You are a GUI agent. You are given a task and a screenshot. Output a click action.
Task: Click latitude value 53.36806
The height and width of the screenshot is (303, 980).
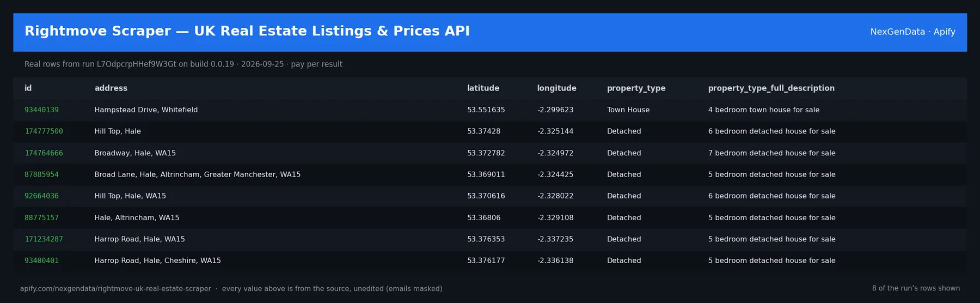click(483, 218)
